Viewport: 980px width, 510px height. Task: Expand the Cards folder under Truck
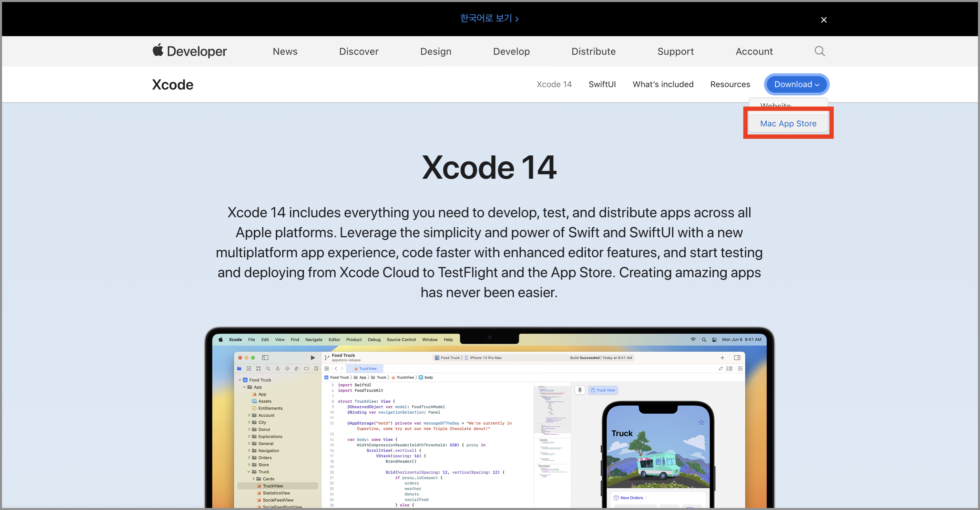click(x=253, y=479)
